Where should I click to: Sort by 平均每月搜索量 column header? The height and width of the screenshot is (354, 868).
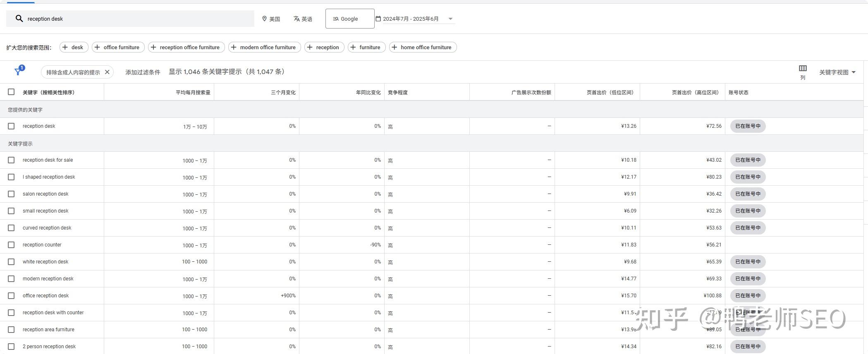(x=193, y=92)
